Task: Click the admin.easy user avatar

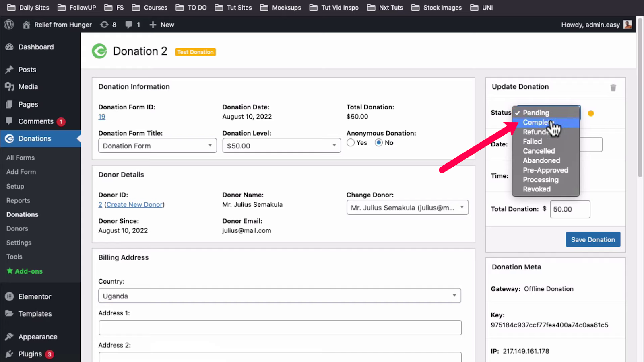Action: point(627,25)
